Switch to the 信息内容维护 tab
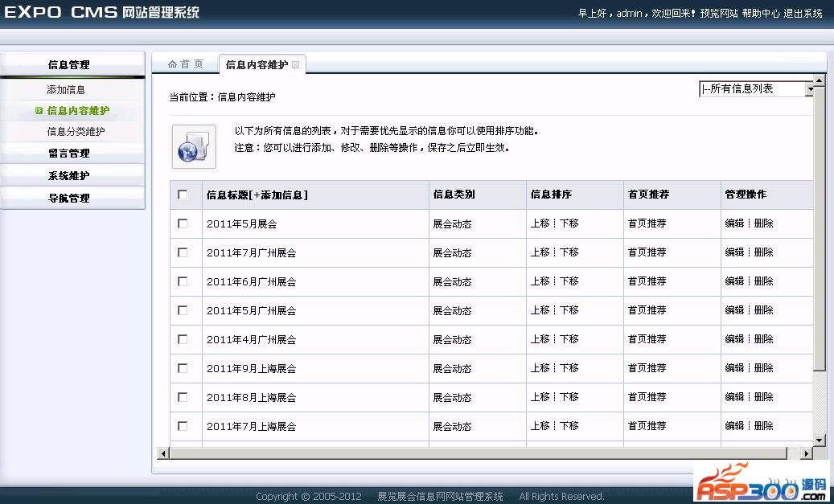This screenshot has height=504, width=834. pos(257,65)
